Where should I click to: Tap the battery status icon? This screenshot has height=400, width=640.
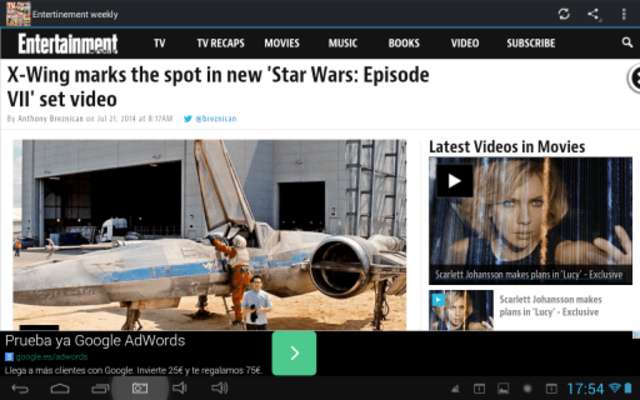tap(628, 388)
